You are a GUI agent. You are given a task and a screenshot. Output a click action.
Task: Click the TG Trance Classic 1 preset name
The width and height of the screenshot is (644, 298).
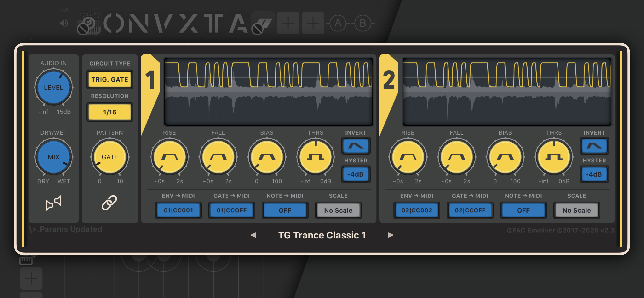(x=322, y=235)
